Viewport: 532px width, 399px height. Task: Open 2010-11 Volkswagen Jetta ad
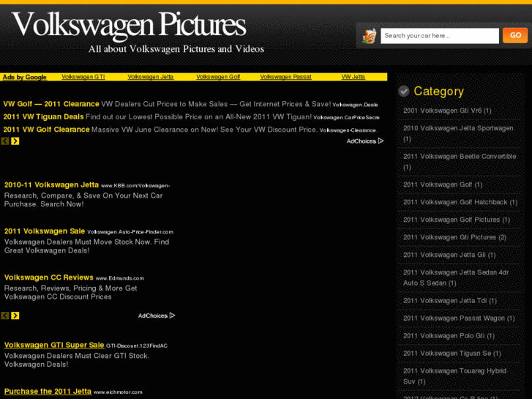[x=51, y=184]
